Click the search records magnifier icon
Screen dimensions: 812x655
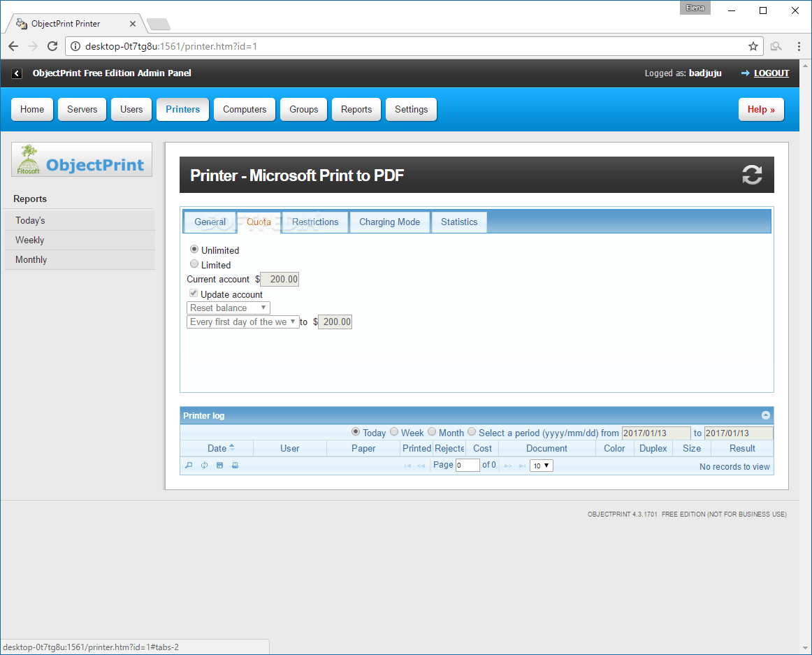coord(189,466)
